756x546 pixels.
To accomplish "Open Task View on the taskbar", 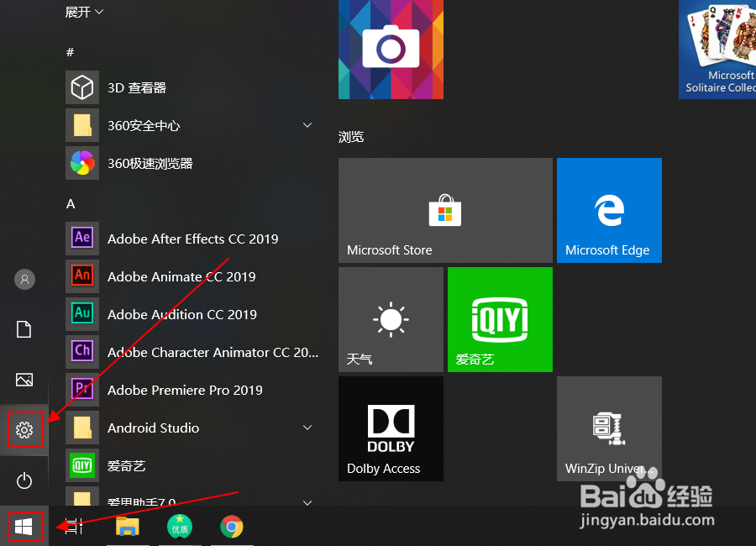I will (74, 526).
